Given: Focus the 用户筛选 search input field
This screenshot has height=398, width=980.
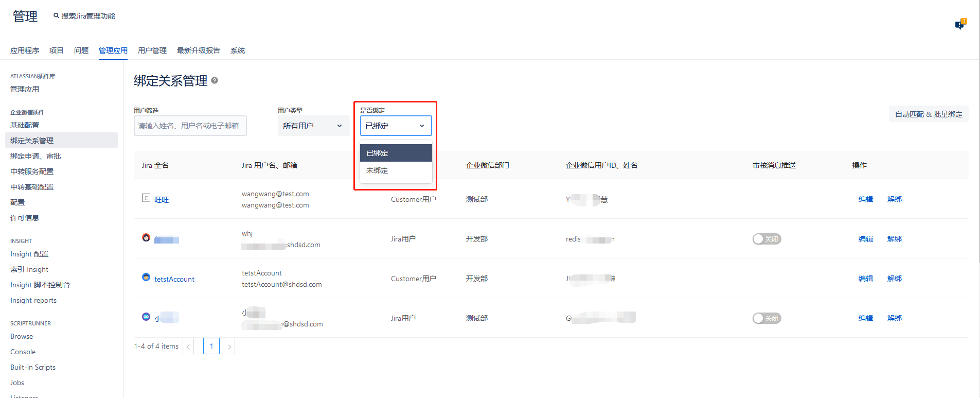Looking at the screenshot, I should (x=190, y=126).
